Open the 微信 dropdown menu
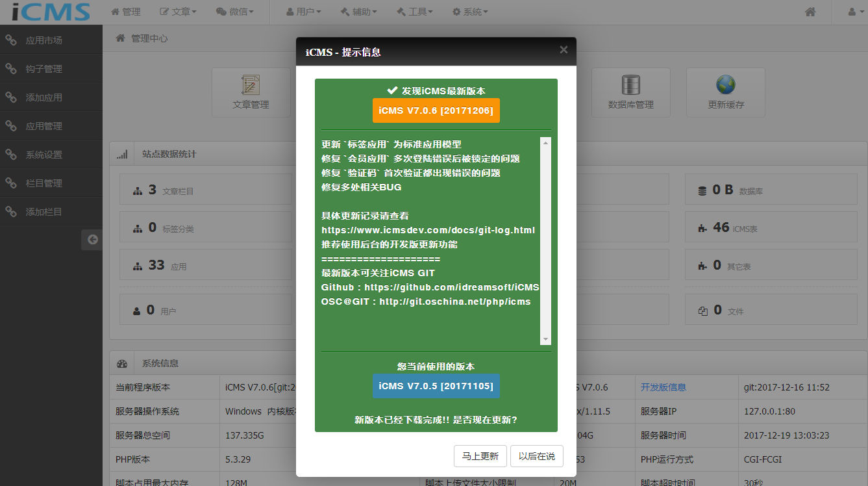Viewport: 868px width, 486px height. [234, 12]
